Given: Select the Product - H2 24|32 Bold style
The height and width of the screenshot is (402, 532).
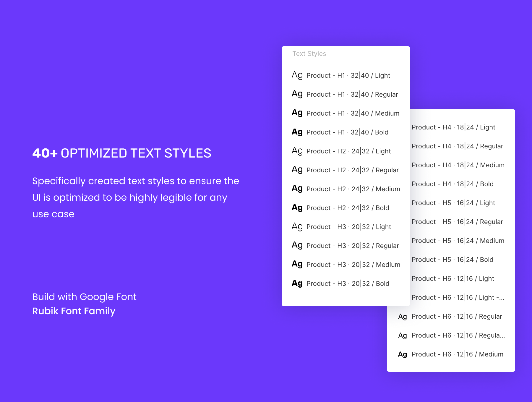Looking at the screenshot, I should click(x=348, y=208).
